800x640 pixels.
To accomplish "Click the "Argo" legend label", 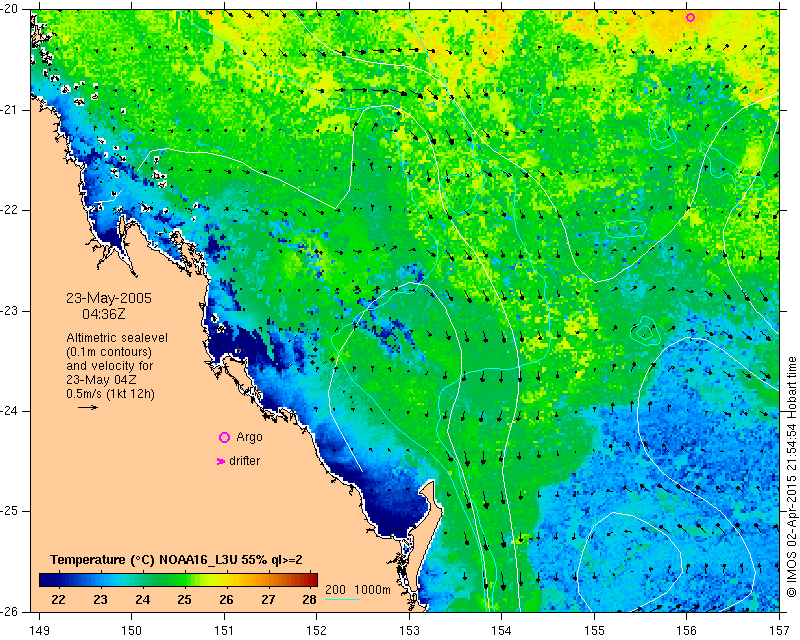I will click(249, 437).
